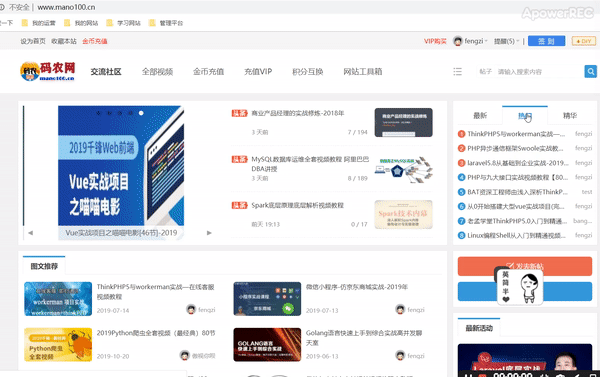Click fengzi avatar under 微信小程序 card
The width and height of the screenshot is (600, 377).
click(x=400, y=309)
